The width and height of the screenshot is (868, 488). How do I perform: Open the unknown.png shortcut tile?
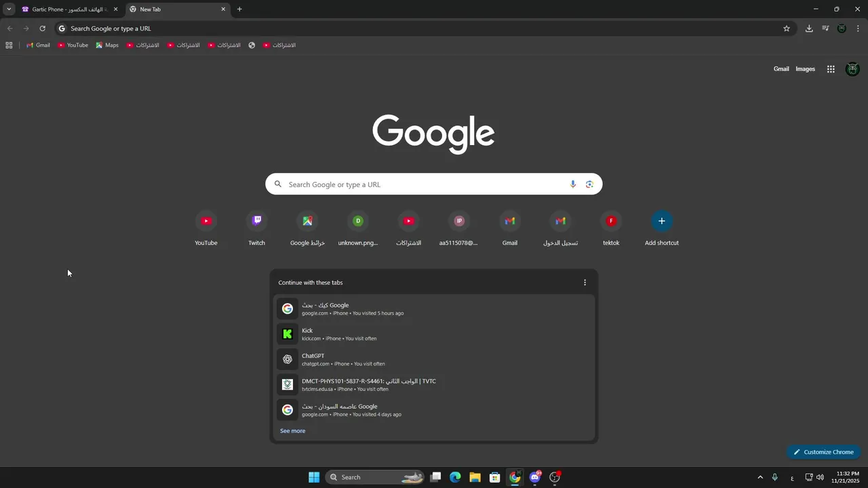pyautogui.click(x=358, y=229)
